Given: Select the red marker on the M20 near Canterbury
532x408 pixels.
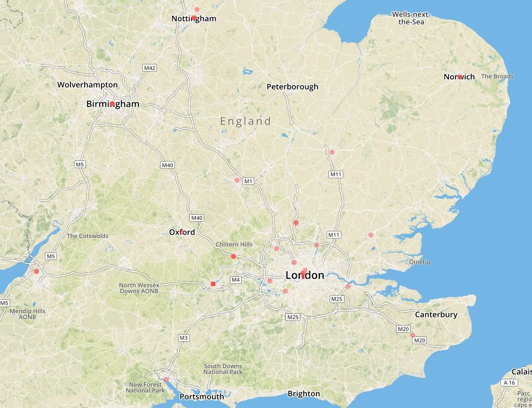Looking at the screenshot, I should [412, 335].
